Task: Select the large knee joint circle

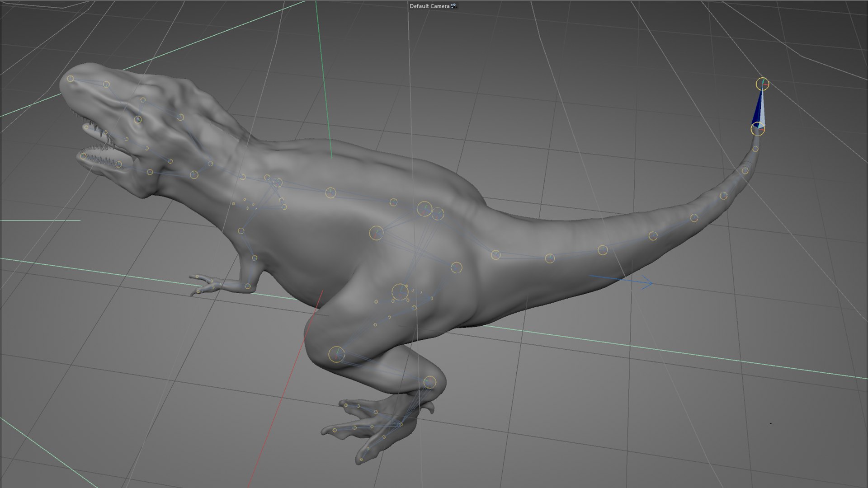Action: (x=336, y=355)
